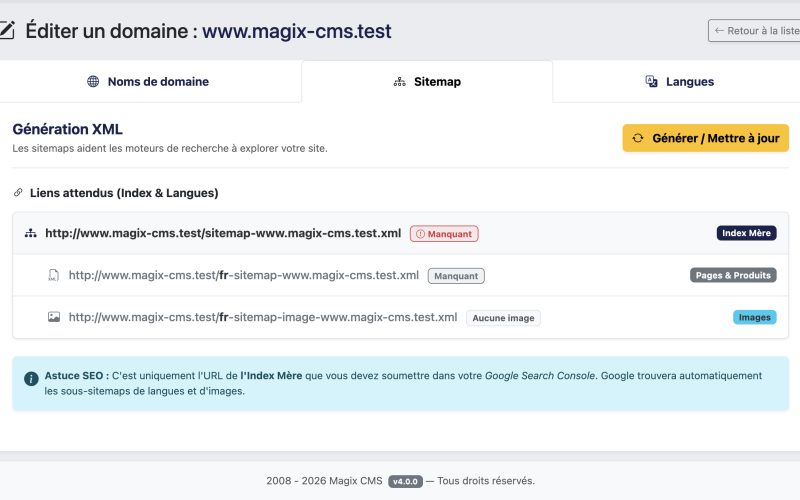Open the fr-sitemap-image-www.magix-cms.test.xml link
800x500 pixels.
click(263, 317)
